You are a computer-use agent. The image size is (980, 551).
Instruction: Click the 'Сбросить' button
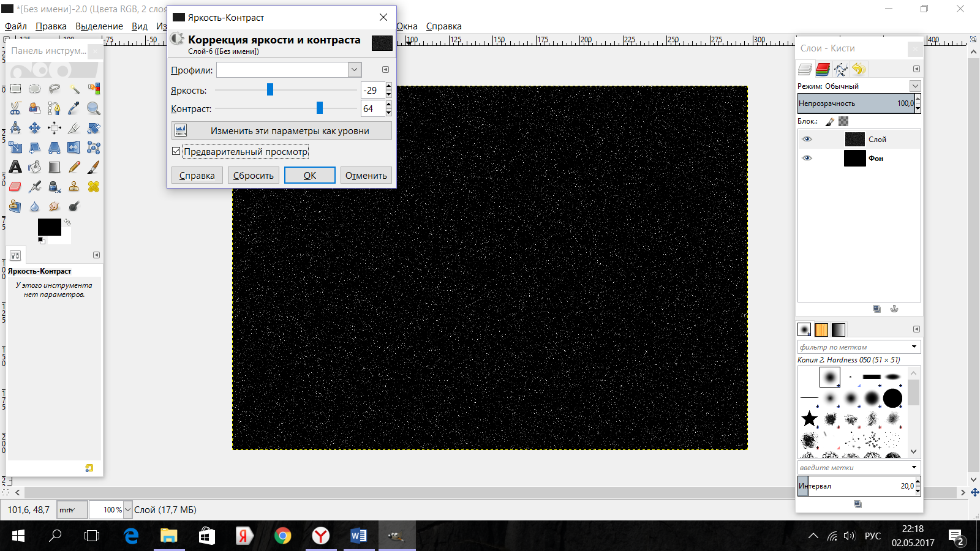point(254,175)
